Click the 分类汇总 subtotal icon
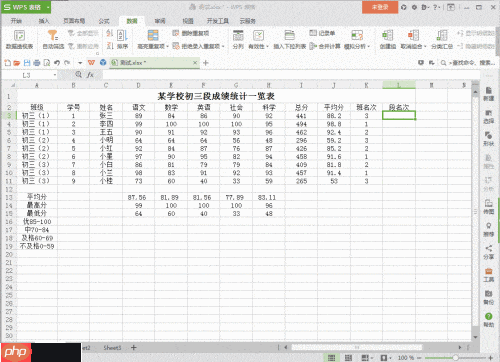 (442, 35)
